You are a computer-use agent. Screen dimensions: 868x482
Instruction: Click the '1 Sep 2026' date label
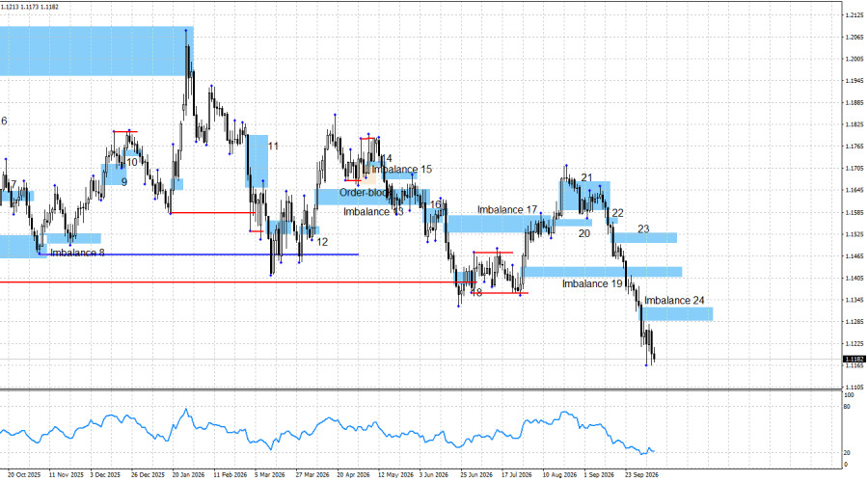click(599, 475)
